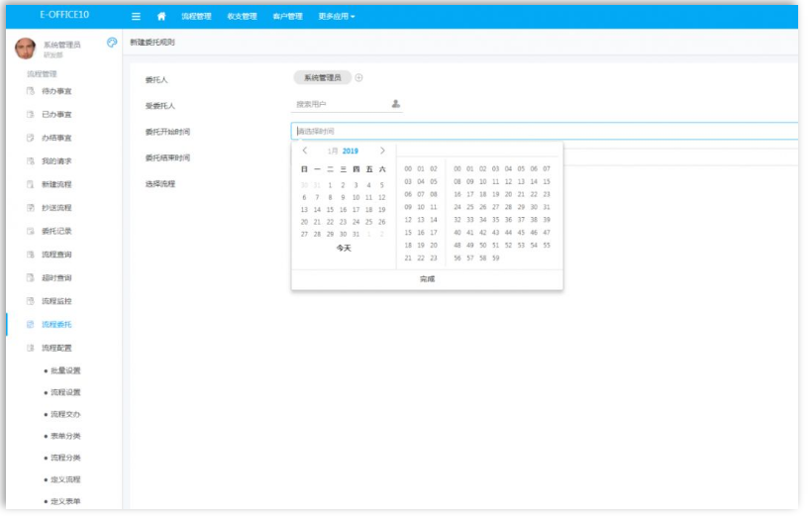Select the 待办事宜 sidebar icon
Image resolution: width=812 pixels, height=520 pixels.
point(30,91)
